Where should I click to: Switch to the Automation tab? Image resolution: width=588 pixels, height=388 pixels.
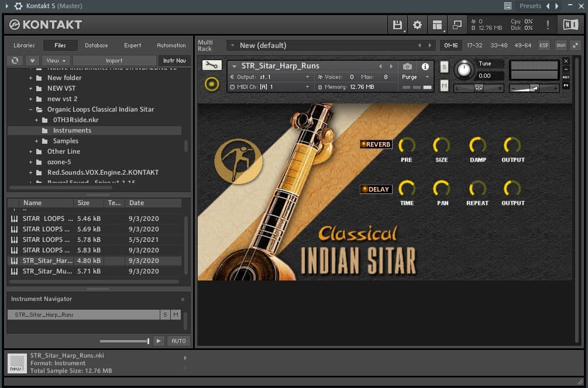point(171,46)
